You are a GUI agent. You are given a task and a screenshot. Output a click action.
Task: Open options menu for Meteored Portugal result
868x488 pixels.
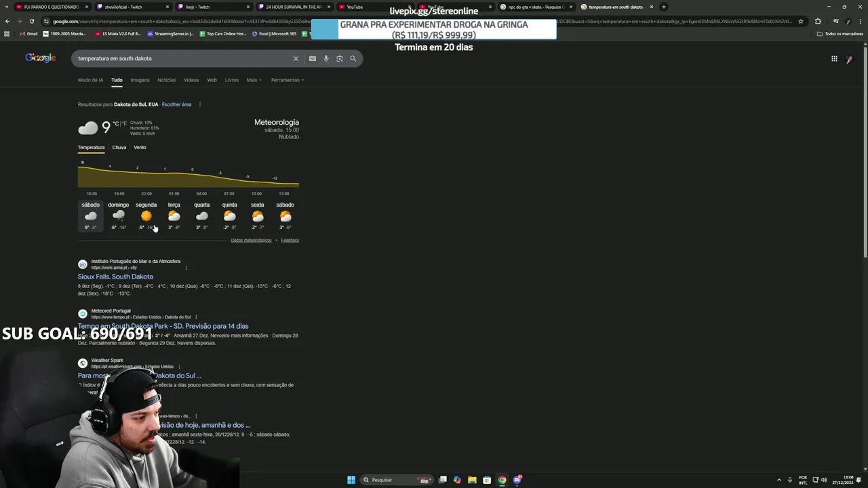coord(196,317)
